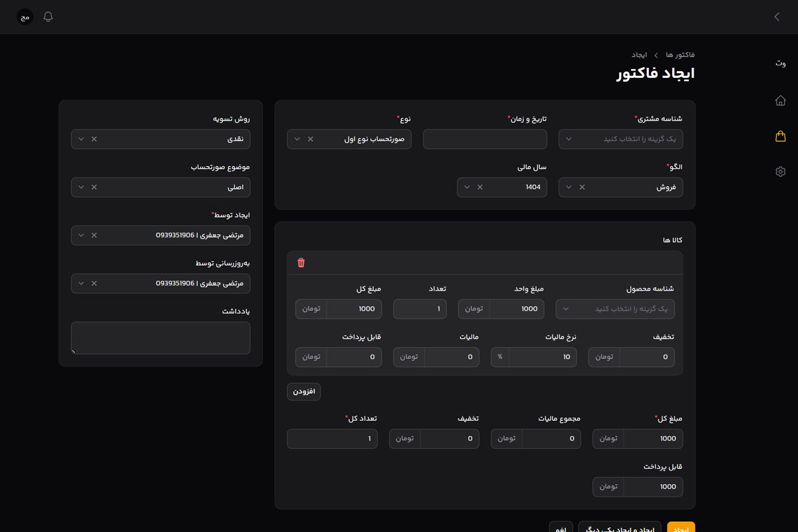Delete the product row with trash icon

(x=301, y=263)
